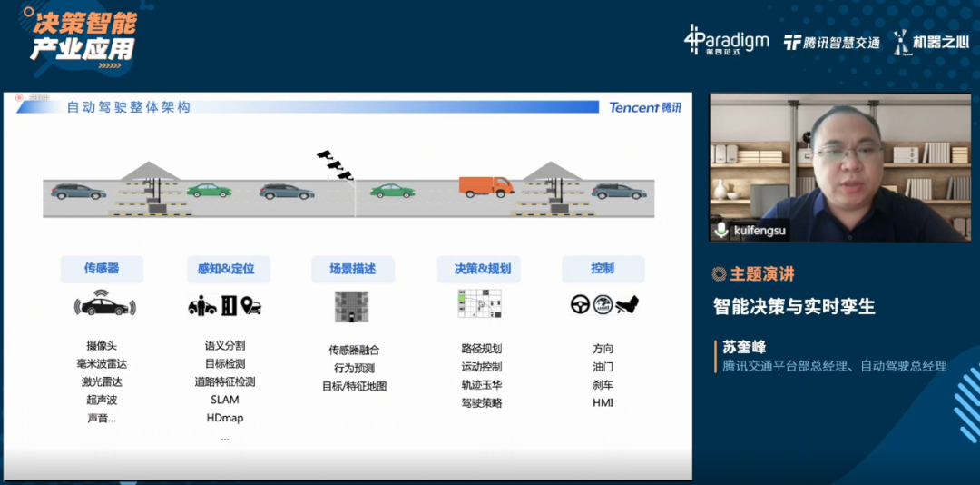Click the right toll gate structure
The width and height of the screenshot is (980, 485).
coord(553,189)
